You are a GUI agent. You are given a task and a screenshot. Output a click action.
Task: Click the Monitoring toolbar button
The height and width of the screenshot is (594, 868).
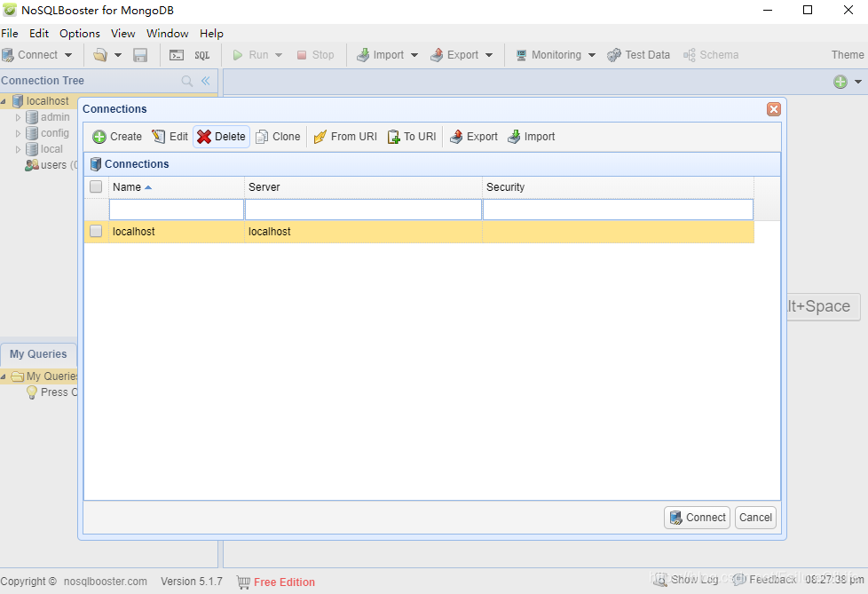tap(548, 55)
